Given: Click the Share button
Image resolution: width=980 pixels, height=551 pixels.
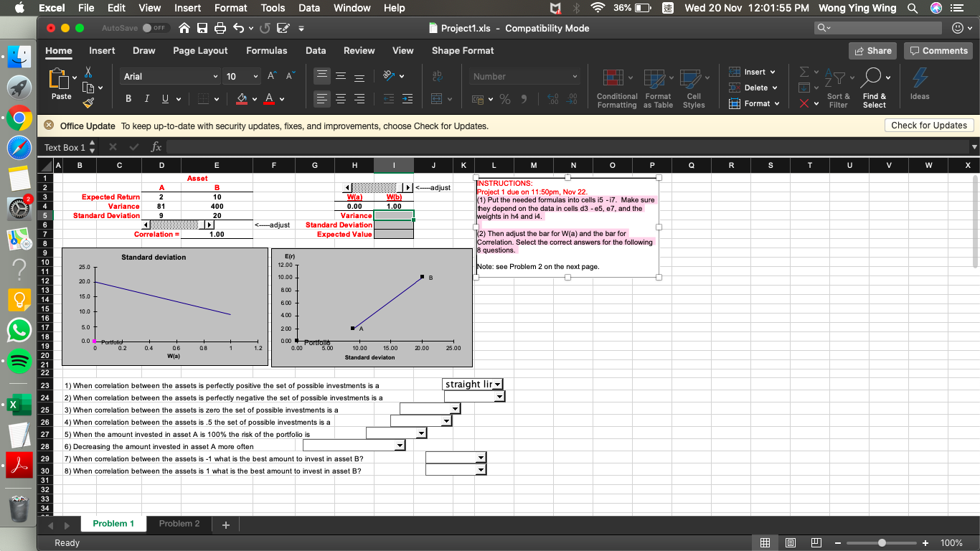Looking at the screenshot, I should tap(874, 51).
